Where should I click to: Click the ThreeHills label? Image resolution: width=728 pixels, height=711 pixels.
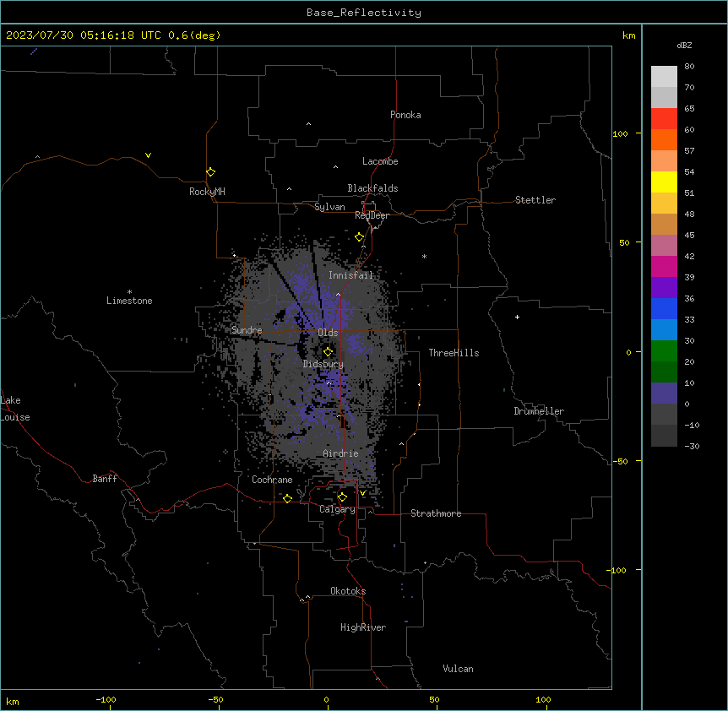tap(454, 353)
